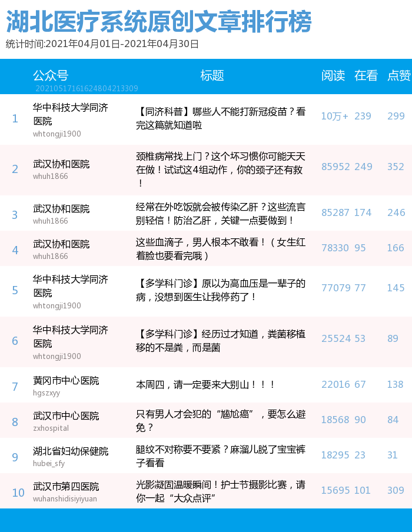Image resolution: width=412 pixels, height=532 pixels.
Task: Click the 武汉市第四医院 account name
Action: [x=66, y=487]
